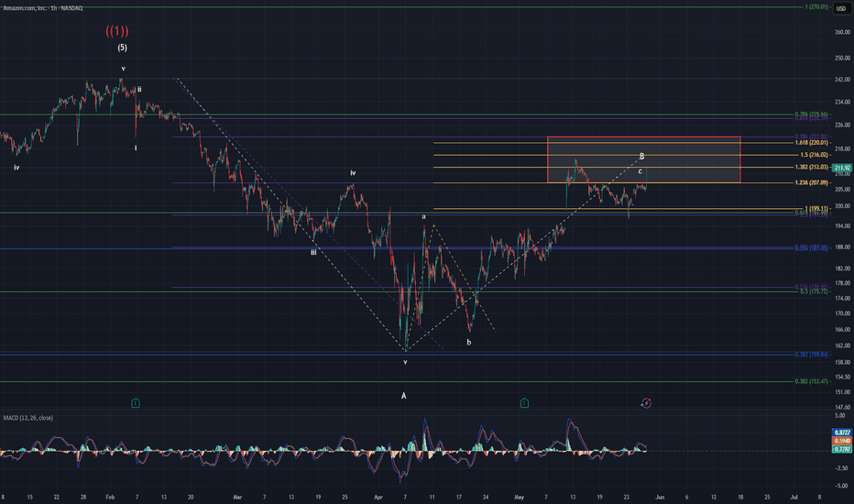Viewport: 854px width, 504px height.
Task: Select the lowercase c wave label
Action: pos(640,171)
